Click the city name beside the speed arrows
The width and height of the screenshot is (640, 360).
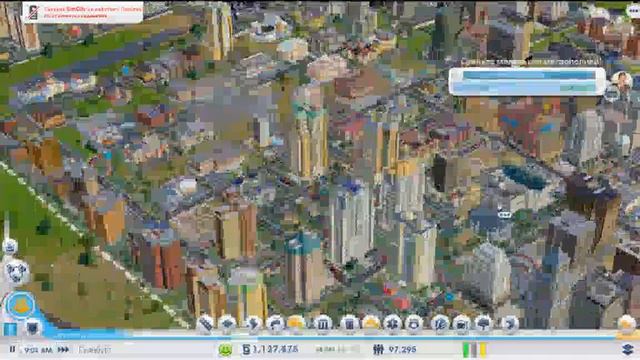coord(94,350)
